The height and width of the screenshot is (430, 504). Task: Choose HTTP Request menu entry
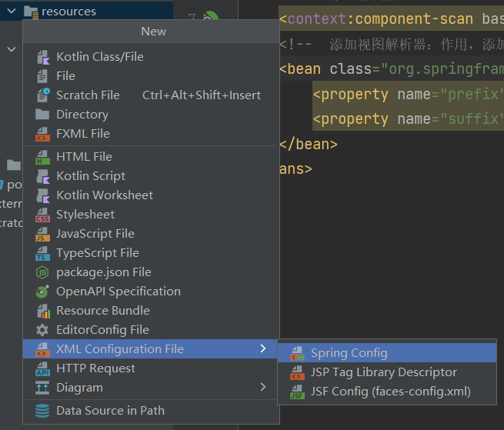(x=95, y=368)
